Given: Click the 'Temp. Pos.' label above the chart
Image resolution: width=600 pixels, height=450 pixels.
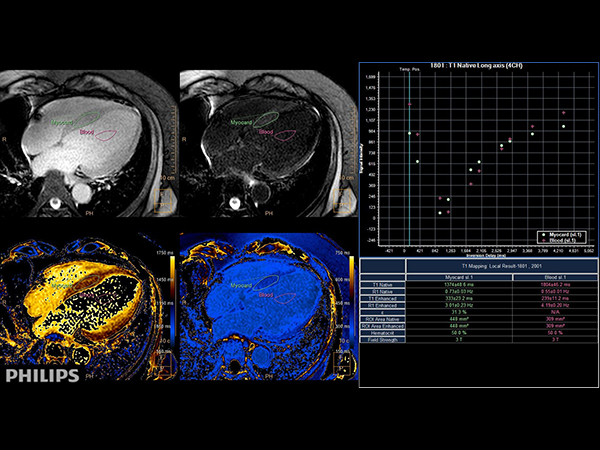Looking at the screenshot, I should point(409,69).
